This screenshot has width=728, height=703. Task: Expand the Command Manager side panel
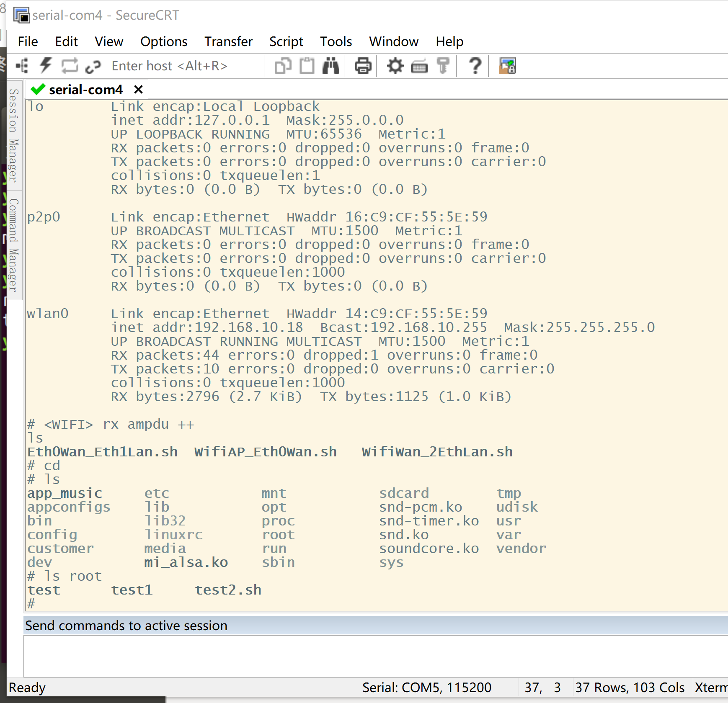14,245
